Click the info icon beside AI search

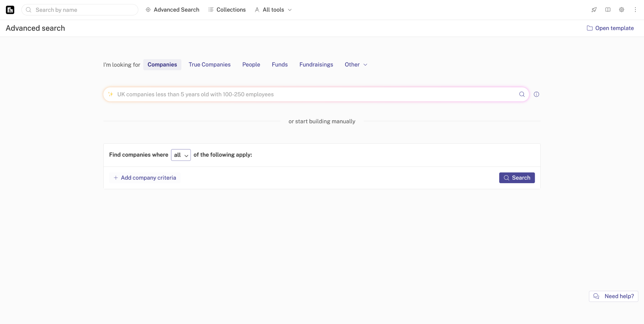coord(536,94)
